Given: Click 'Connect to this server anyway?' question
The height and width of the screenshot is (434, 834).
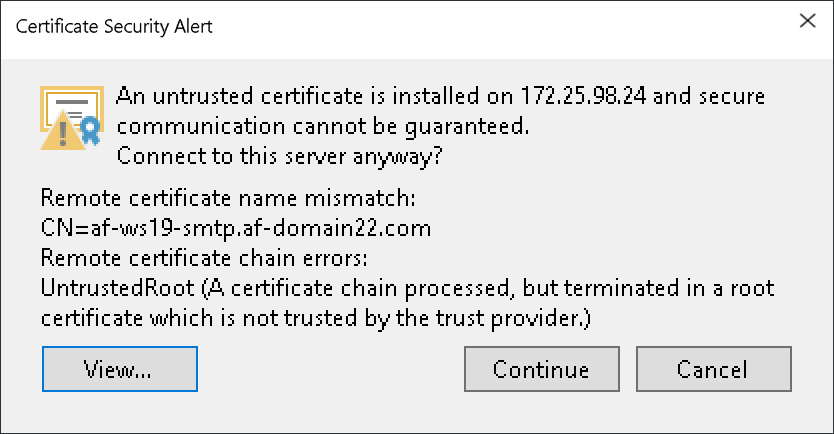Looking at the screenshot, I should click(x=279, y=157).
